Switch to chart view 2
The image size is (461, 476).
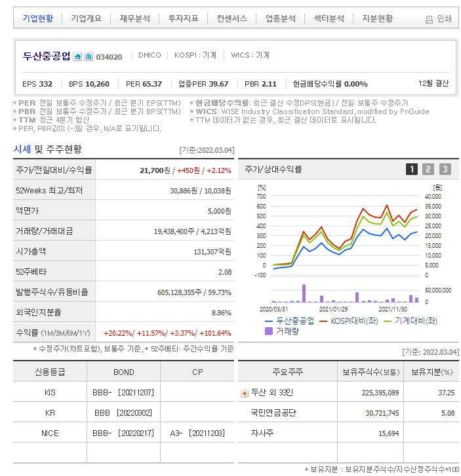pyautogui.click(x=428, y=169)
